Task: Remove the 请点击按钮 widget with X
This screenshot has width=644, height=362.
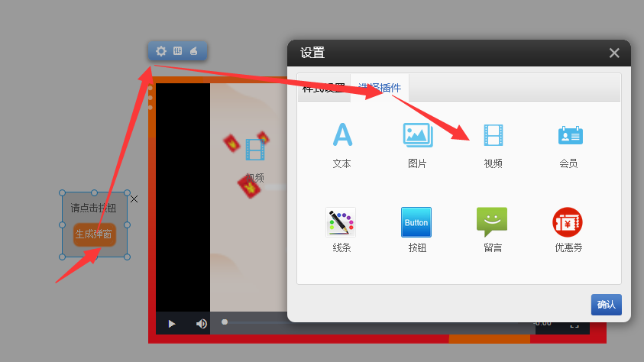Action: click(134, 199)
